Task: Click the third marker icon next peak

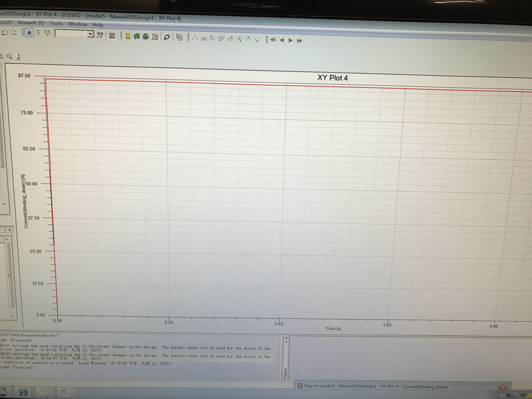Action: coord(212,38)
